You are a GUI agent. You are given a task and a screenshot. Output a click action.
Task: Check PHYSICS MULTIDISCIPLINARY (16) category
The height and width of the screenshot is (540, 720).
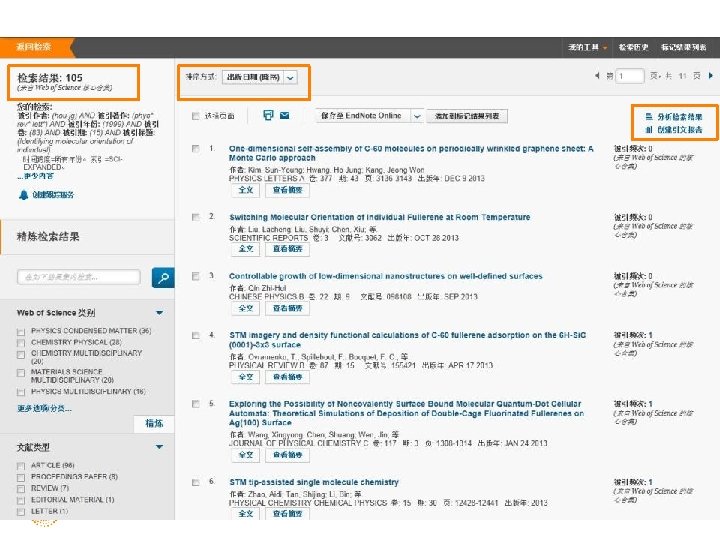(x=21, y=392)
